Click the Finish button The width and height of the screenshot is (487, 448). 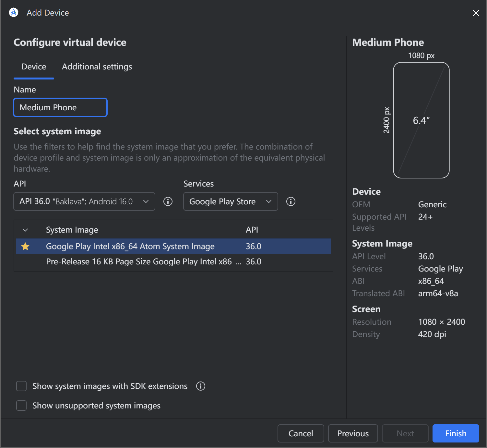click(x=456, y=433)
